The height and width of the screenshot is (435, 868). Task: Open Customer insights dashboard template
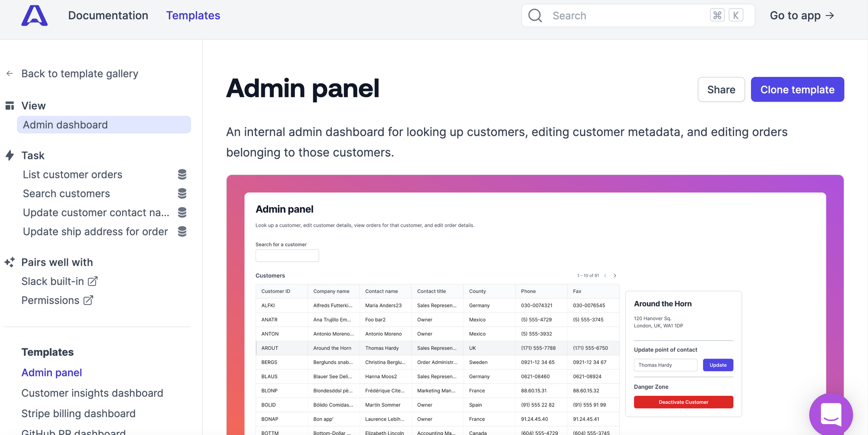coord(92,393)
